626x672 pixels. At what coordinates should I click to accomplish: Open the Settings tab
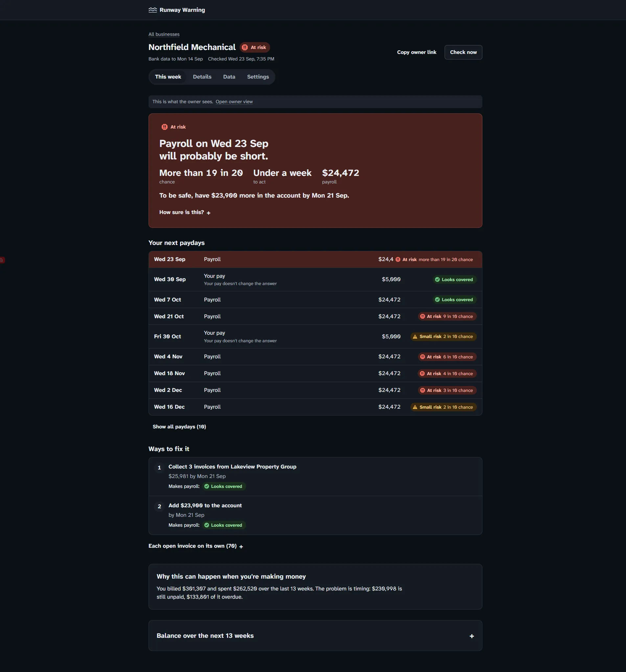pos(258,77)
